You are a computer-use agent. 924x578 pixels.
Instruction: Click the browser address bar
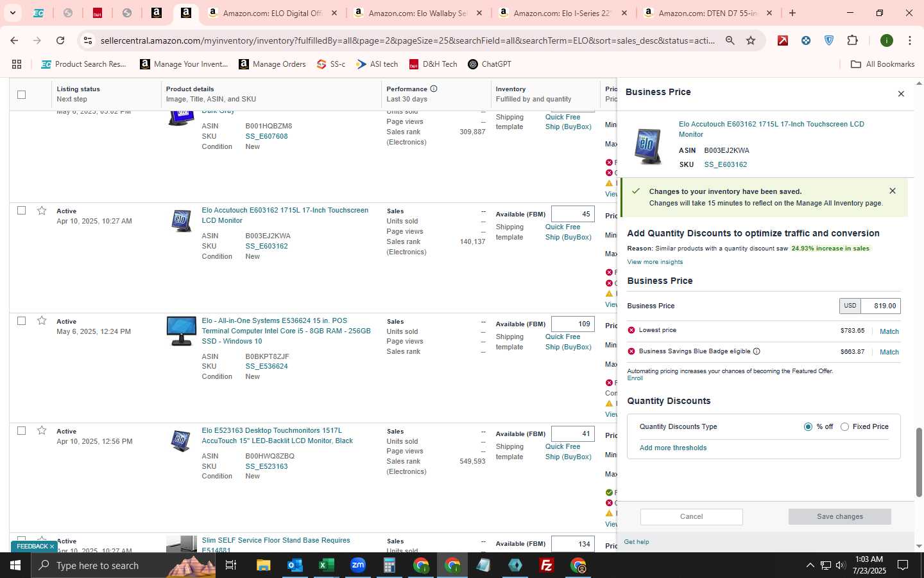tap(407, 40)
